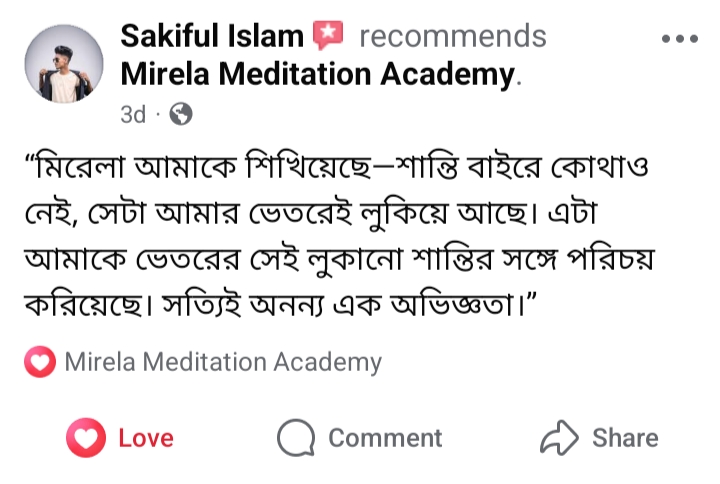Click the Comment text label

click(384, 438)
